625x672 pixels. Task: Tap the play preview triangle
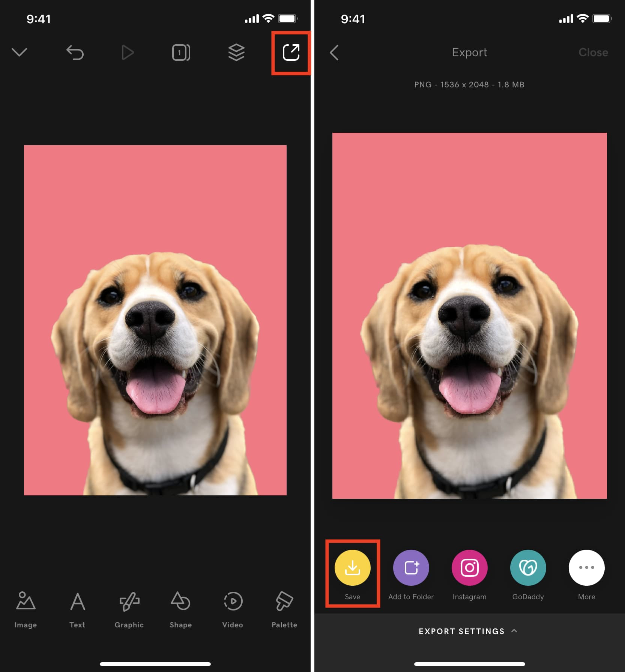pyautogui.click(x=128, y=52)
